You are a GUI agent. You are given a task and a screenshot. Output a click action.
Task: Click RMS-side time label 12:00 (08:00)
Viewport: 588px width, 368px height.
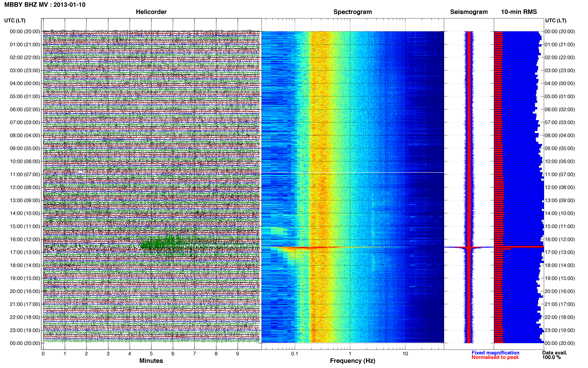coord(560,187)
